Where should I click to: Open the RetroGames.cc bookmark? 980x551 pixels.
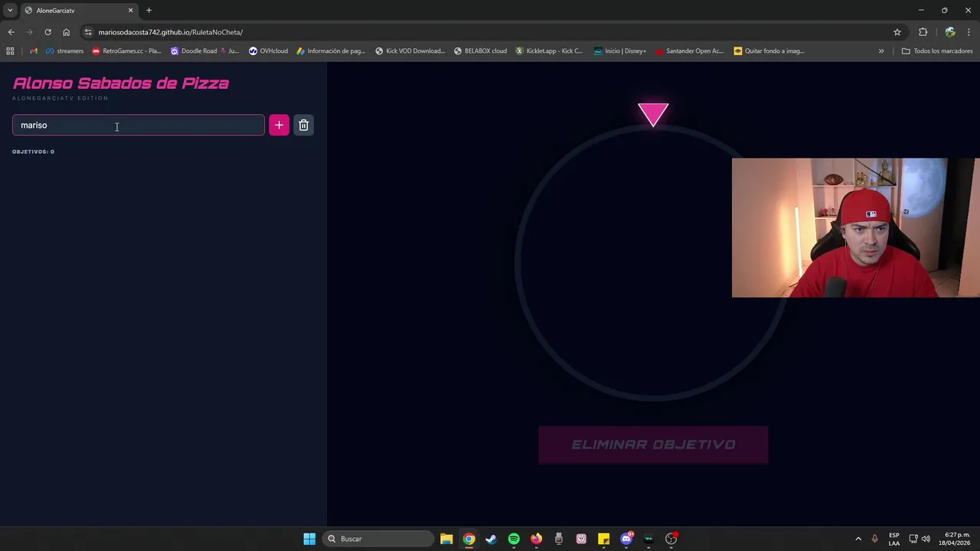(126, 51)
